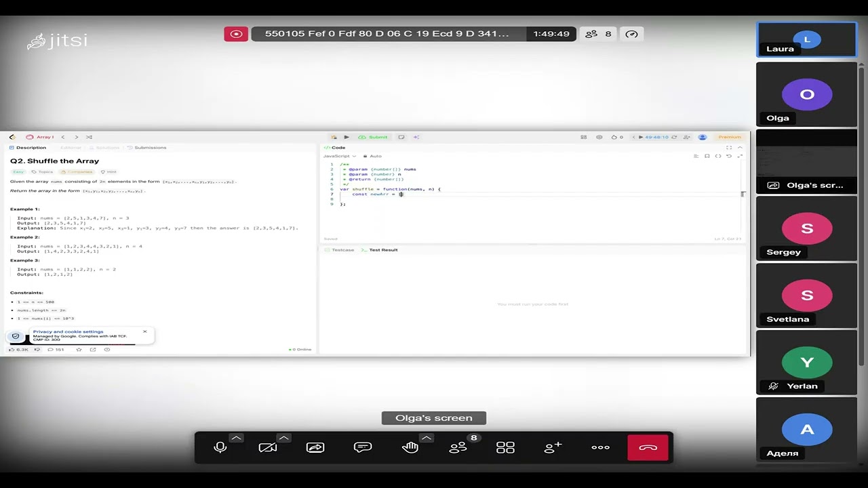
Task: Select Olga's participant thumbnail
Action: click(x=807, y=94)
